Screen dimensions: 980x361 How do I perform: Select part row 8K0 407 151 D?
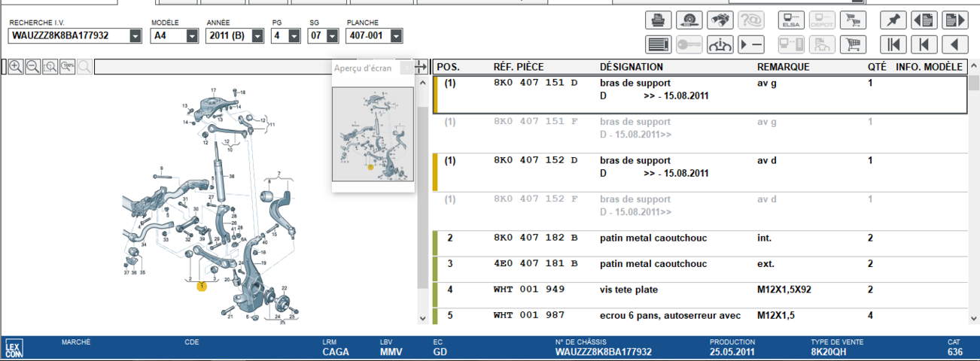click(700, 95)
